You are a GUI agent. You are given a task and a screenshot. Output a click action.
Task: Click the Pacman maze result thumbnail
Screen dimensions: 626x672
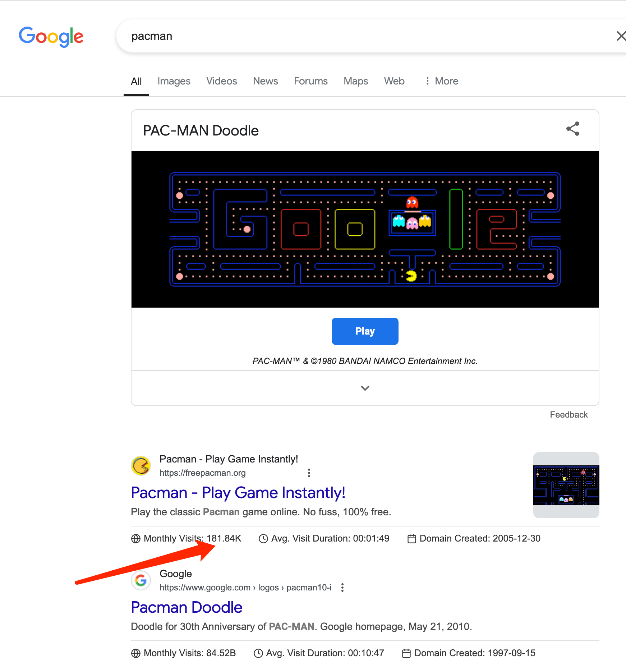tap(566, 485)
